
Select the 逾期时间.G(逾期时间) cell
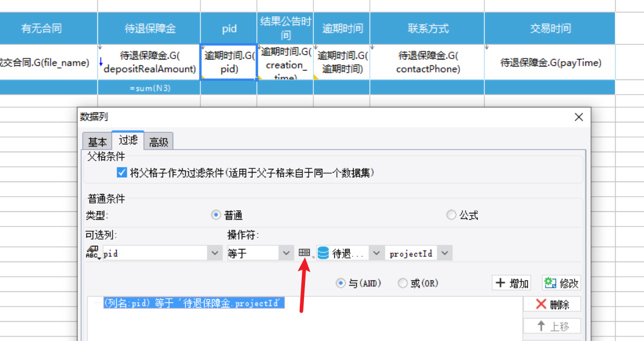pos(342,62)
